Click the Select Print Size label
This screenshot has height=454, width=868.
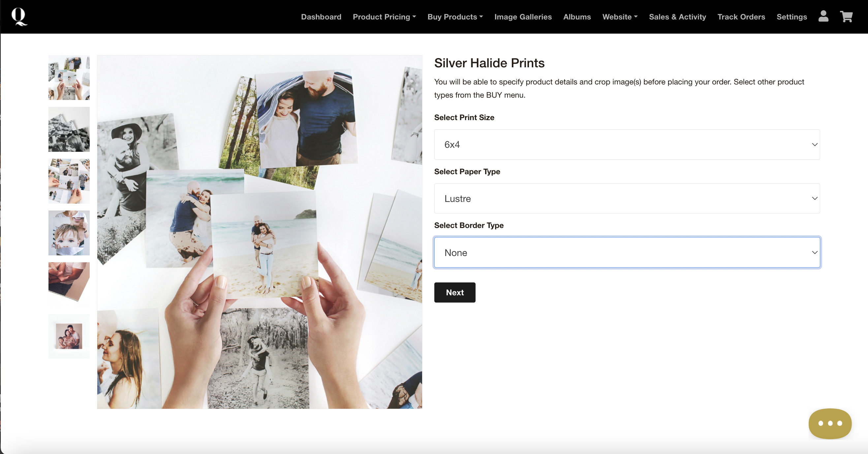[464, 118]
